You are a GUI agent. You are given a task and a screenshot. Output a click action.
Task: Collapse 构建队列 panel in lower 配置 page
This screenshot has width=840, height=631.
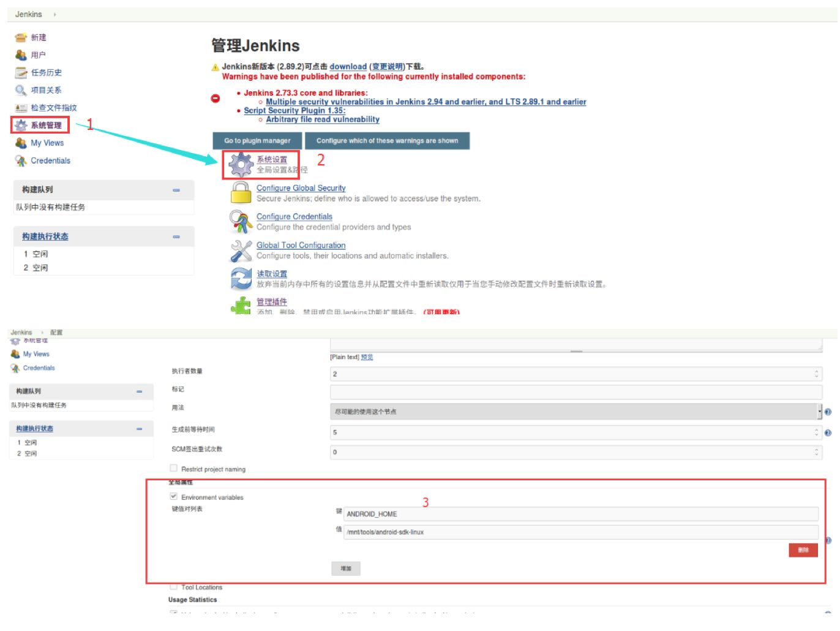click(139, 391)
